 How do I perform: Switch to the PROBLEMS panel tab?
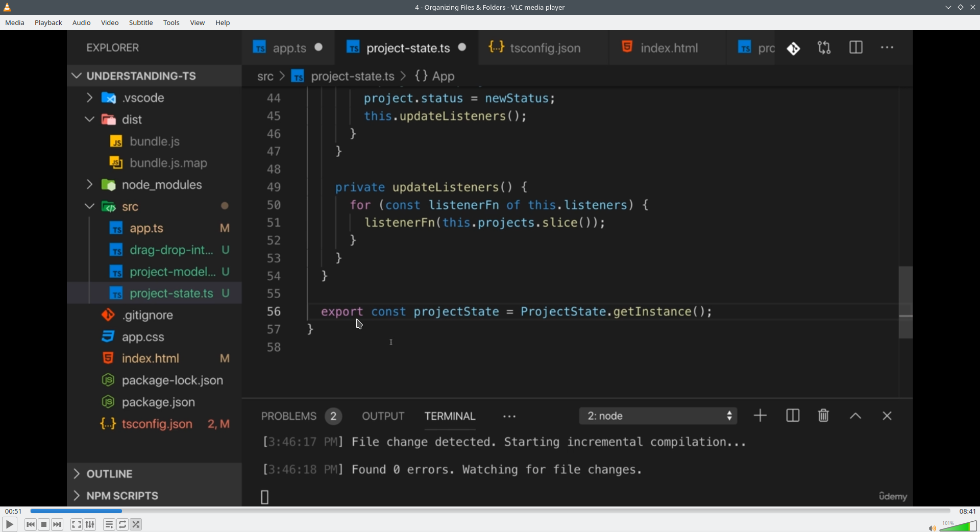tap(301, 417)
